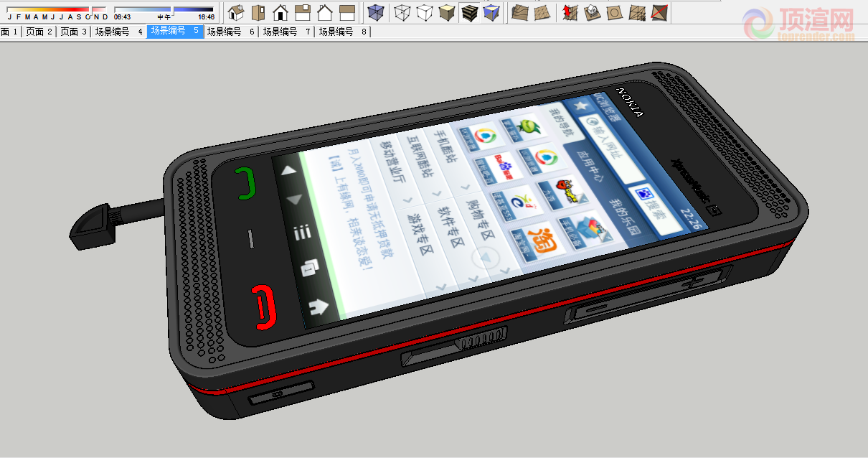The width and height of the screenshot is (868, 458).
Task: Select the Stamp sandbox tool
Action: (593, 12)
